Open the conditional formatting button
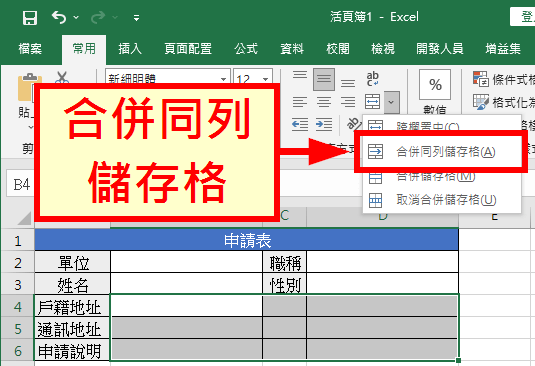Screen dimensions: 535x366 [x=503, y=79]
